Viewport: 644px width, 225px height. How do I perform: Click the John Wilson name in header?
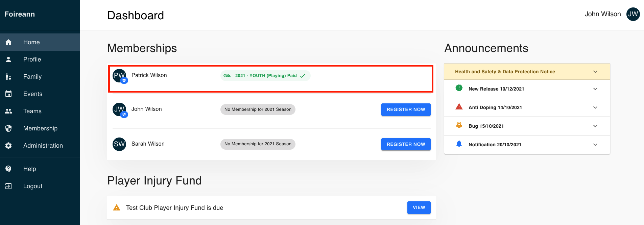click(x=603, y=14)
